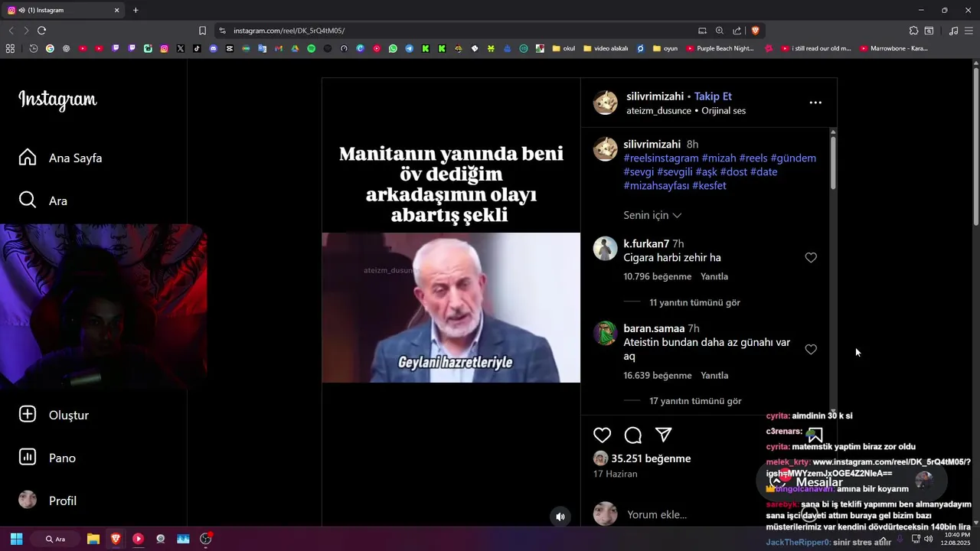Open Spotify bookmark
The height and width of the screenshot is (551, 980).
(311, 48)
